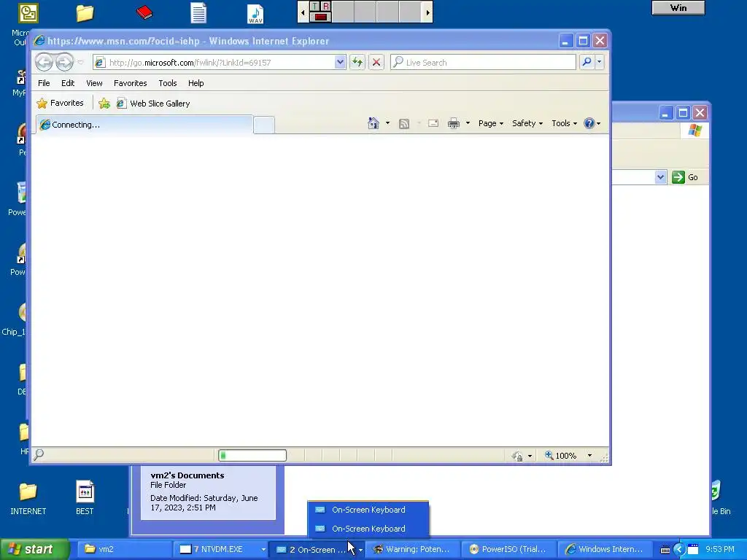Open the Favorites menu

pos(130,83)
